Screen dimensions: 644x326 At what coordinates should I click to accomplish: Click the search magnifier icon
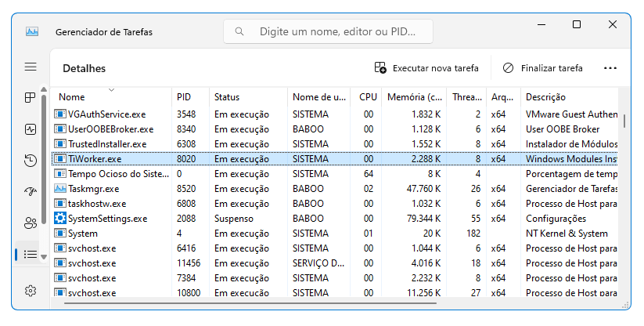pos(239,31)
